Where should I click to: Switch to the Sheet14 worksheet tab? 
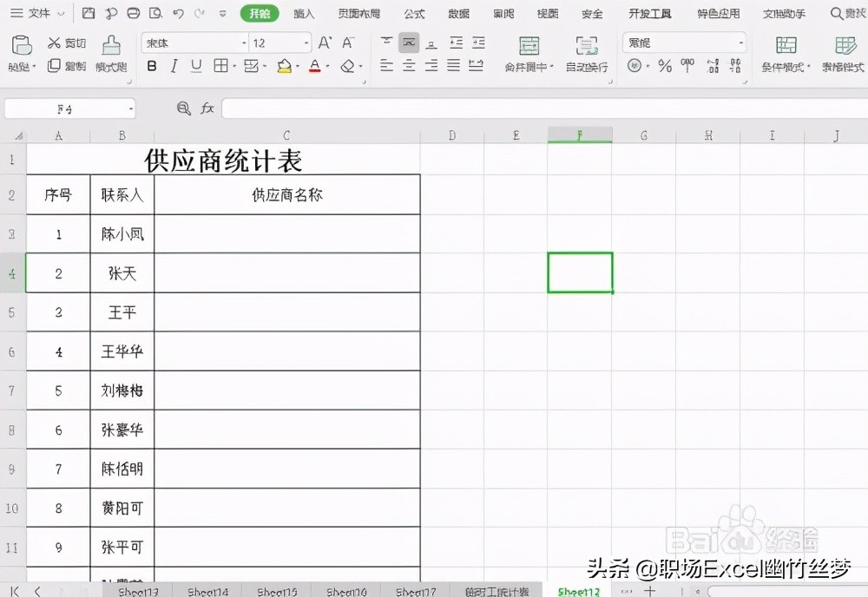click(207, 590)
